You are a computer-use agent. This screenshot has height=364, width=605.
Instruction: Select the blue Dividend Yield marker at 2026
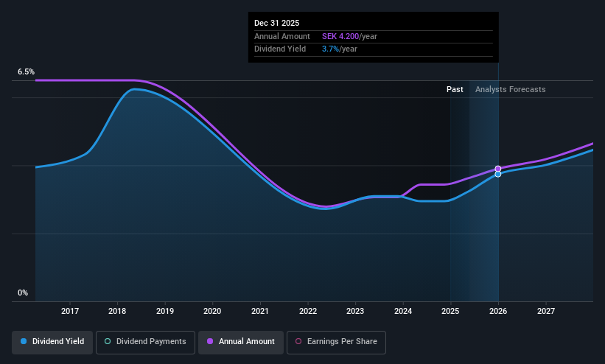click(498, 174)
